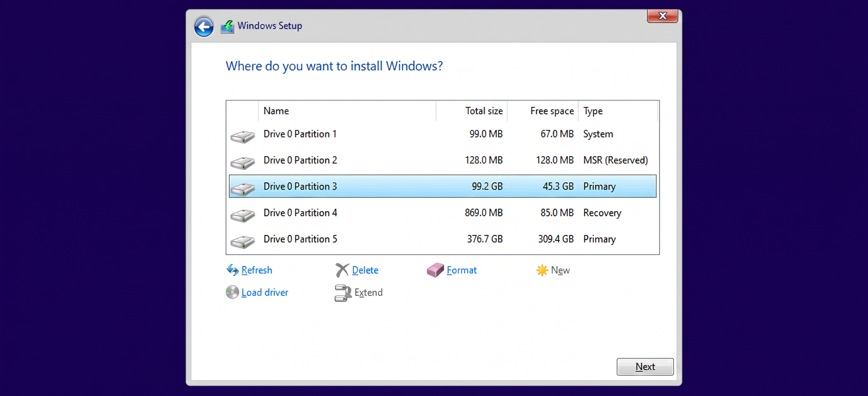Open the Load driver link
868x396 pixels.
tap(265, 292)
